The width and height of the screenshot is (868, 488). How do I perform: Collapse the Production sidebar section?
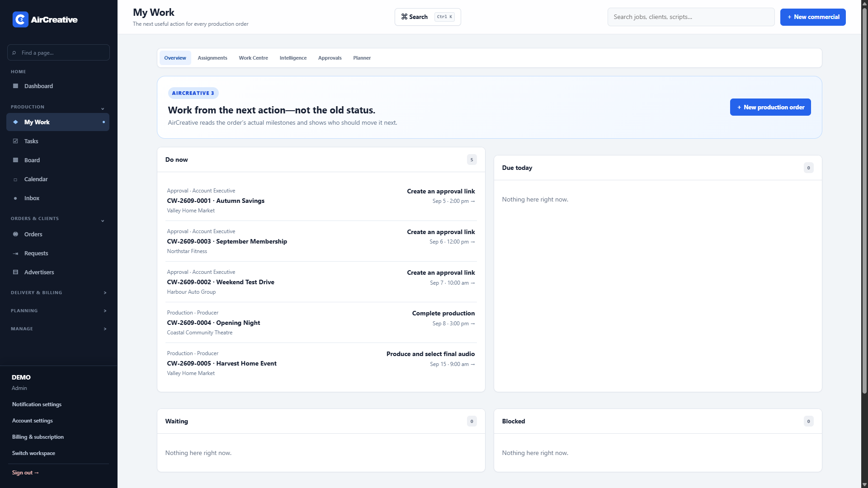(x=103, y=108)
